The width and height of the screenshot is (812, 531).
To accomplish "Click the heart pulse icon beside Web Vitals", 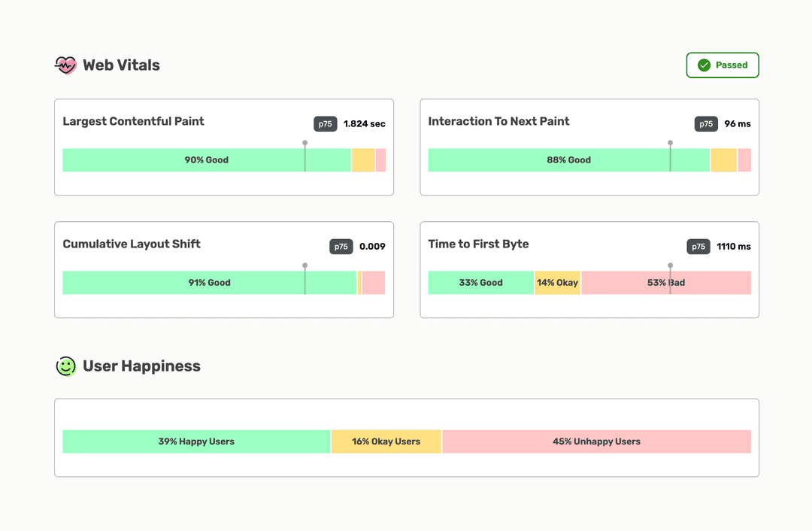I will click(x=66, y=65).
